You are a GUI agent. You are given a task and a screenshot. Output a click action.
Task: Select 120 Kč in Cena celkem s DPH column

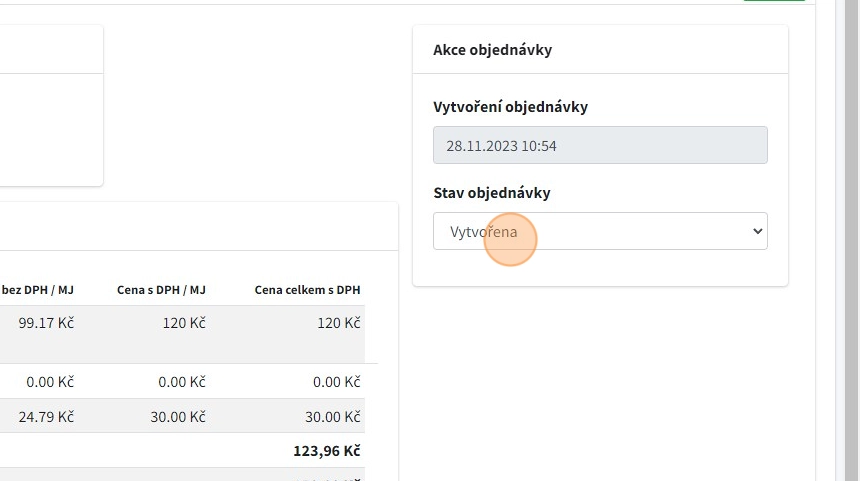coord(338,323)
